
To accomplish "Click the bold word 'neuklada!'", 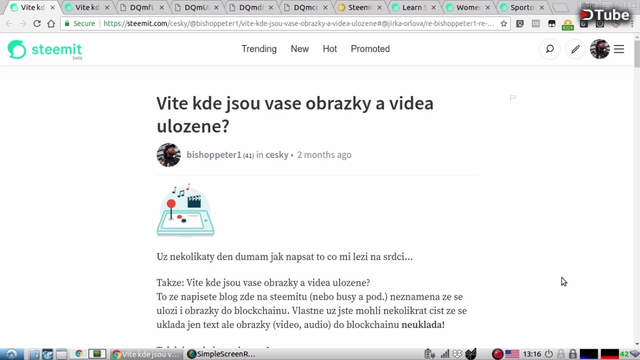I will point(423,325).
